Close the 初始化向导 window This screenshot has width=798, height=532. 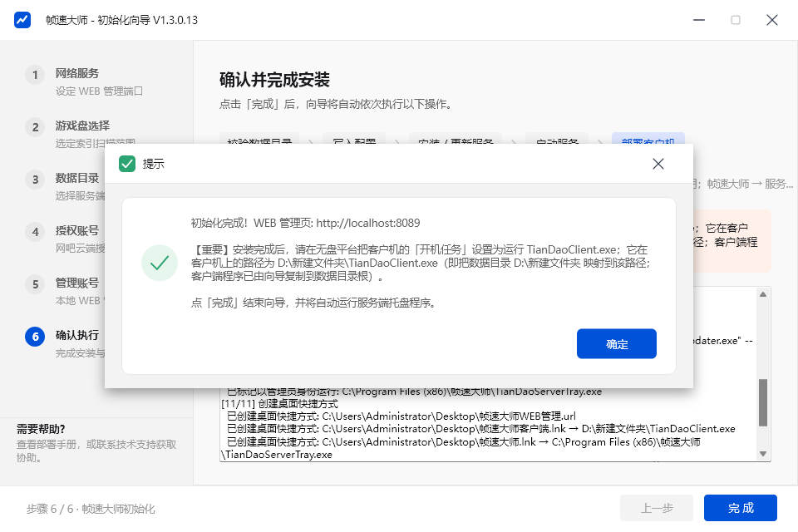point(772,20)
